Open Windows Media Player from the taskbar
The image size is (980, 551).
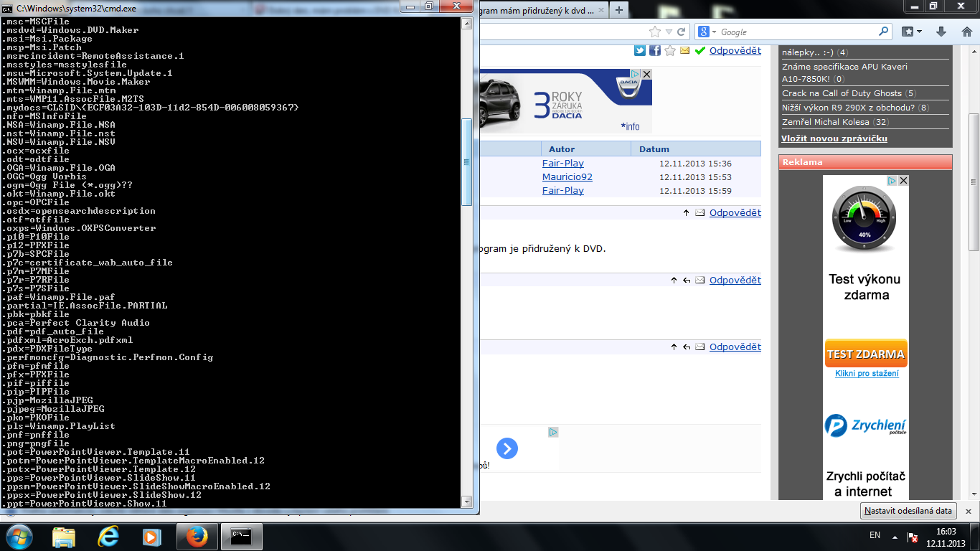(x=151, y=537)
